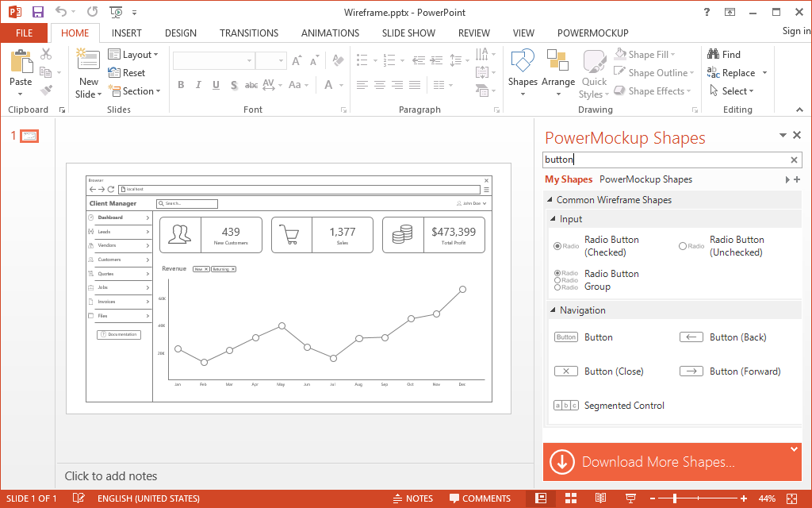The width and height of the screenshot is (812, 508).
Task: Click Download More Shapes button
Action: (x=672, y=461)
